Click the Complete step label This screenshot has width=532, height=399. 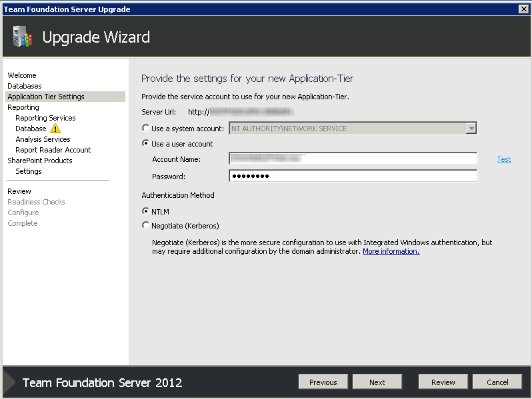tap(23, 223)
